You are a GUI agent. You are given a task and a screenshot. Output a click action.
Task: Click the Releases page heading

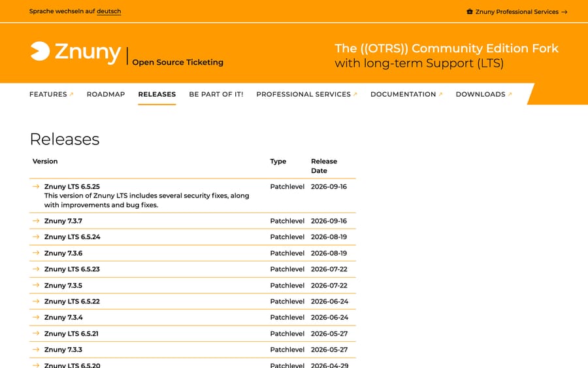click(x=65, y=139)
